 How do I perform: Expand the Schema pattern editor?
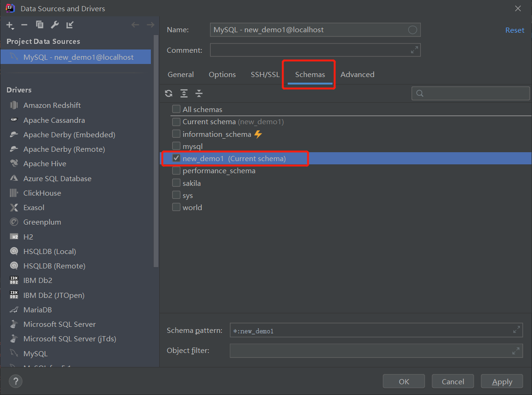coord(517,330)
